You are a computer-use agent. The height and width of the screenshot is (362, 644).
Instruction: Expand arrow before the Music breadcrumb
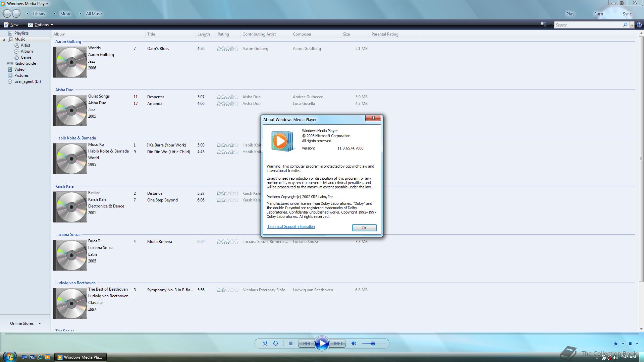point(54,14)
